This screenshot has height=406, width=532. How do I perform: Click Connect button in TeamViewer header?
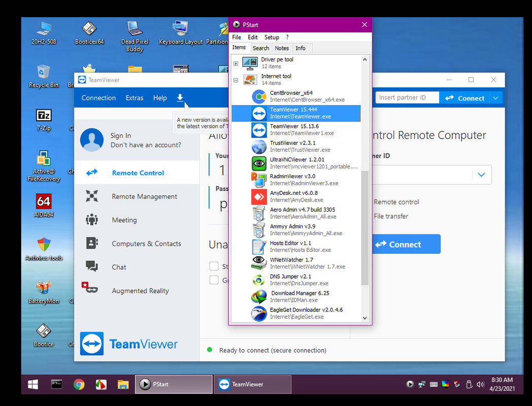pos(464,98)
